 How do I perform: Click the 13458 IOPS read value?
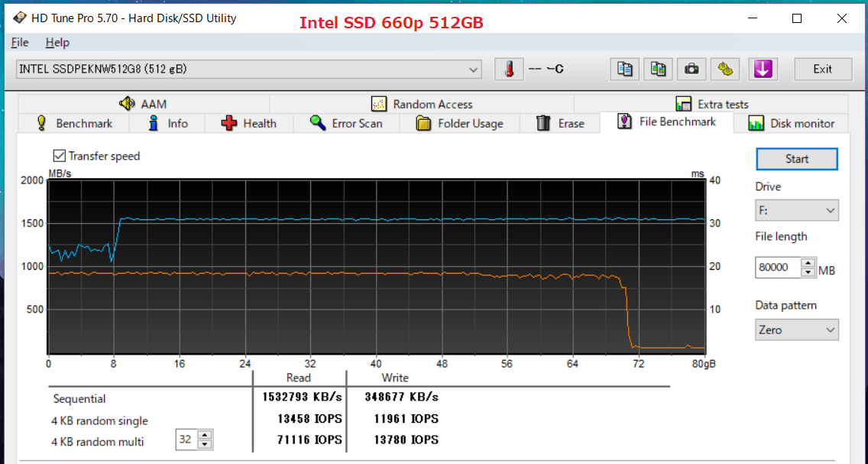click(x=309, y=419)
